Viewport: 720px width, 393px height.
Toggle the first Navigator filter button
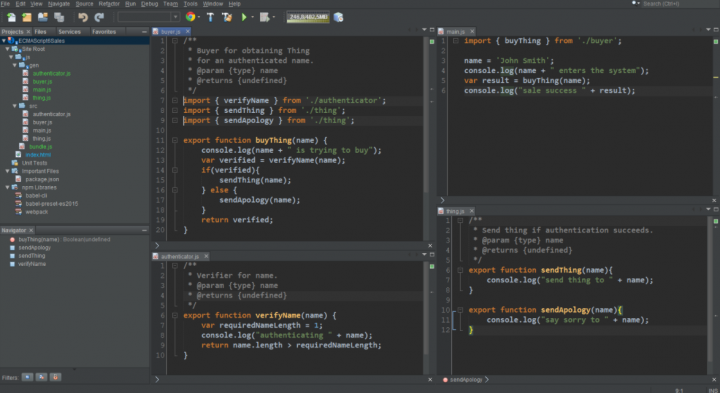coord(28,377)
